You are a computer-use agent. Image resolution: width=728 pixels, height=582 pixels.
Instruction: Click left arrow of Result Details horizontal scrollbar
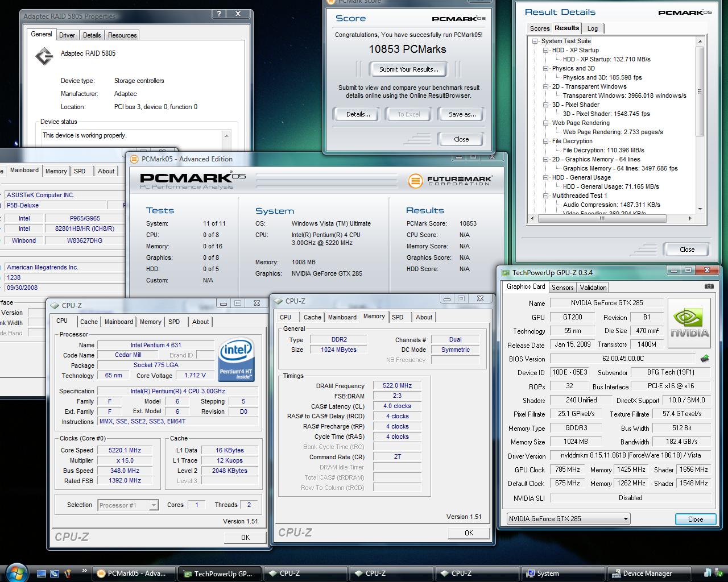coord(532,218)
